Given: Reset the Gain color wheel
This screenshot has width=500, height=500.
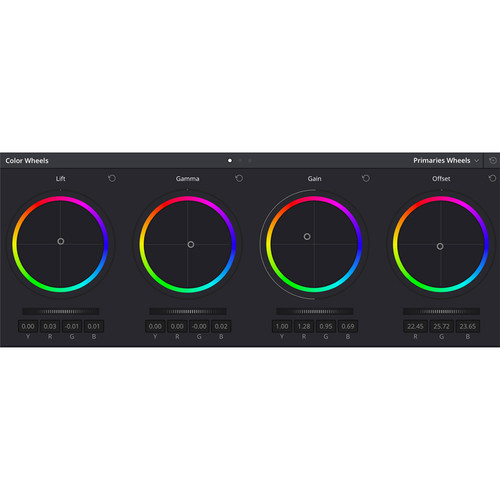Looking at the screenshot, I should click(366, 178).
